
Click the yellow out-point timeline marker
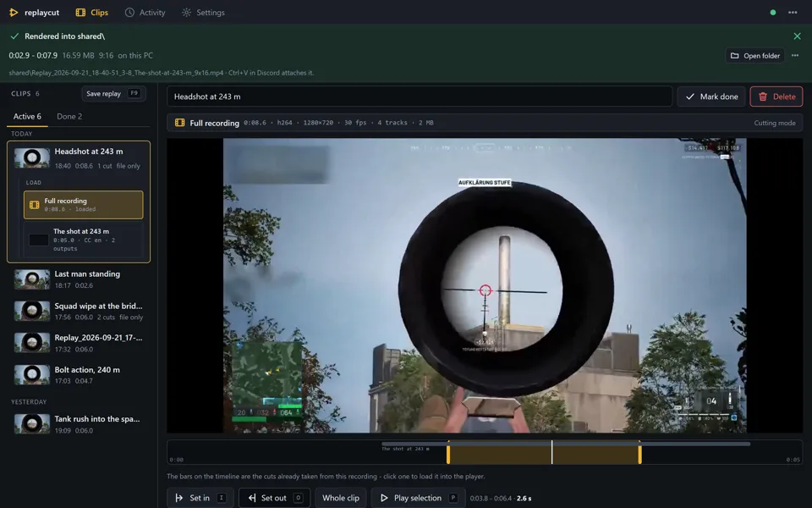point(640,452)
